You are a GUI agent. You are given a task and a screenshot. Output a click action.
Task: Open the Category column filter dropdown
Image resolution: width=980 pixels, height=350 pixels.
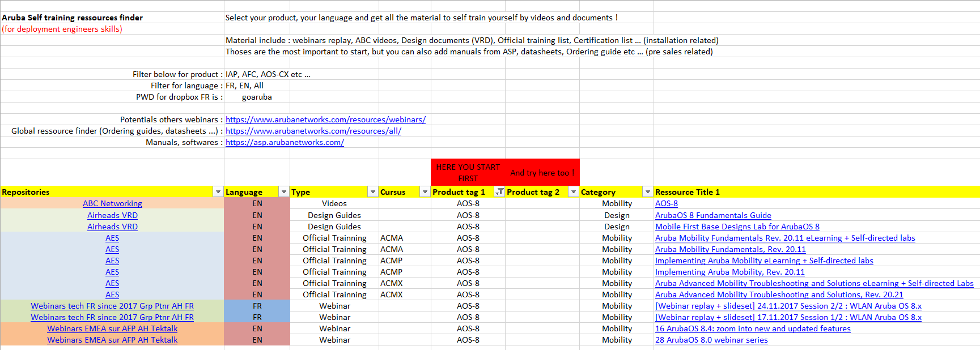[648, 192]
